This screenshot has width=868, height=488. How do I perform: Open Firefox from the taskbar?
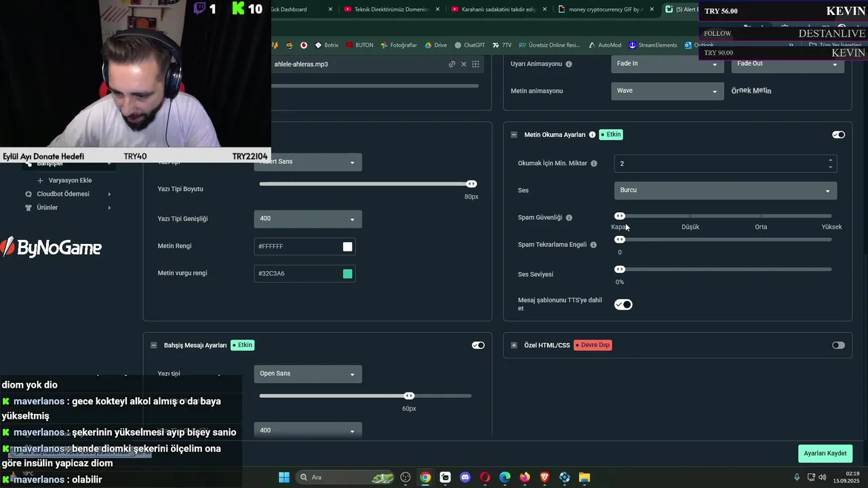[x=525, y=477]
